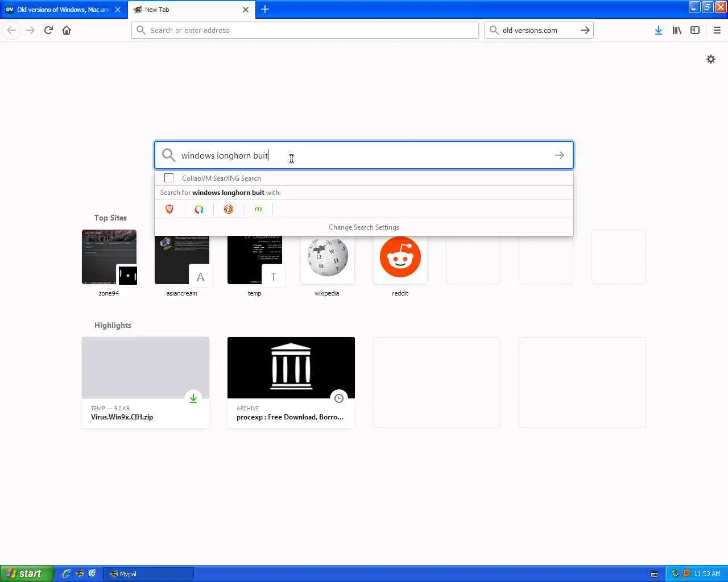
Task: Open Change Search Settings link
Action: (364, 227)
